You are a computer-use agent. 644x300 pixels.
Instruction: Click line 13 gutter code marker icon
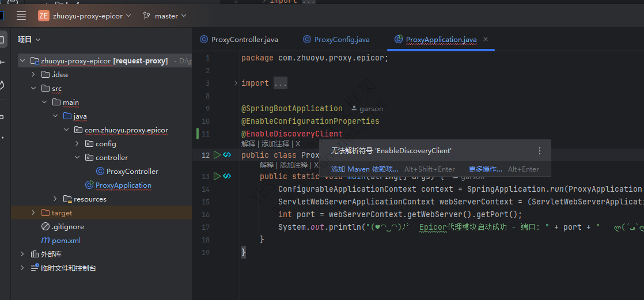point(227,176)
